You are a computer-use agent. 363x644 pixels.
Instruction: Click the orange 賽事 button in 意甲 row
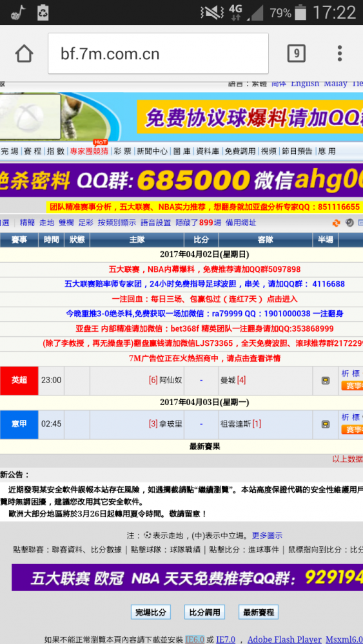(352, 430)
